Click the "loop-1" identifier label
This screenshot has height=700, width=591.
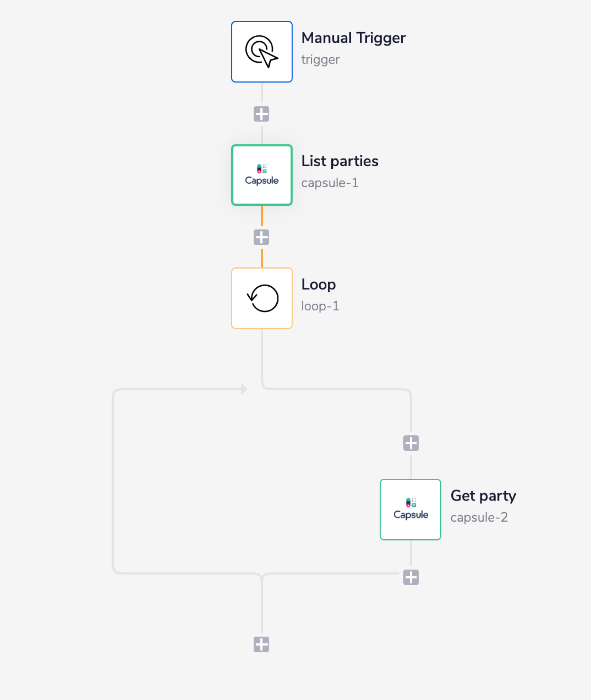tap(320, 306)
